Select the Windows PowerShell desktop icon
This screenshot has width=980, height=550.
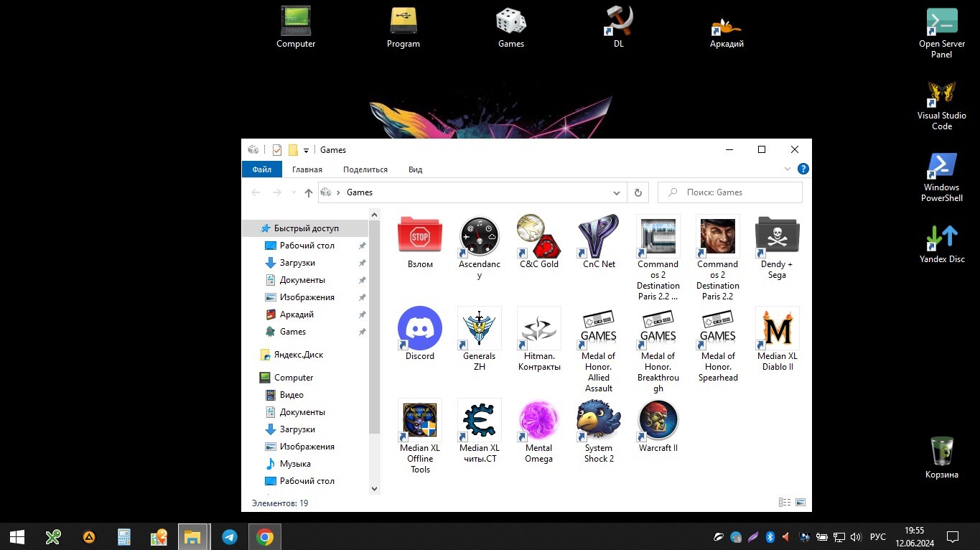pyautogui.click(x=942, y=177)
